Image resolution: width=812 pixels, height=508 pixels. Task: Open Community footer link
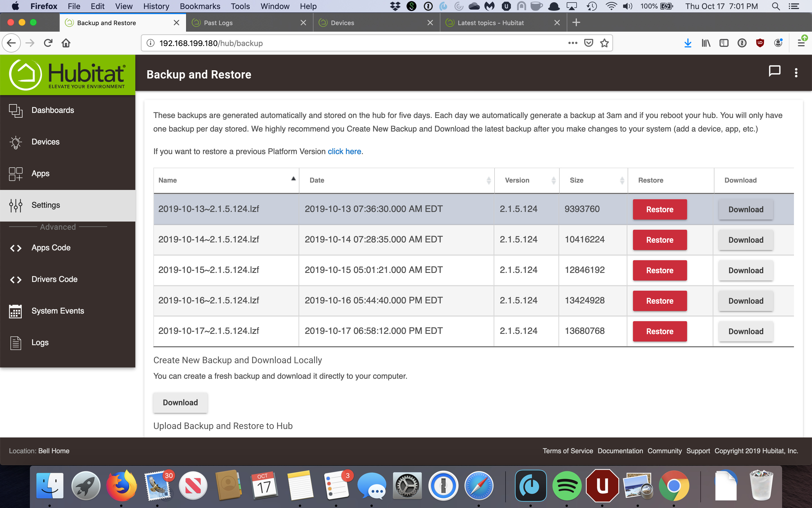pyautogui.click(x=664, y=451)
